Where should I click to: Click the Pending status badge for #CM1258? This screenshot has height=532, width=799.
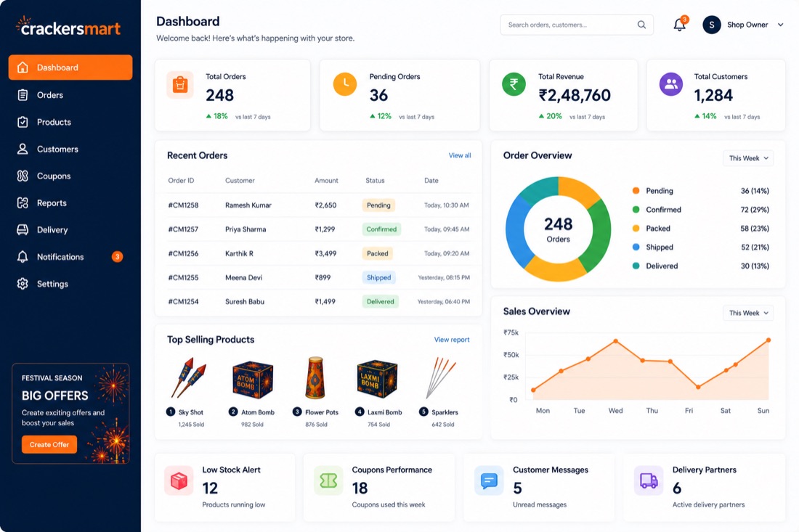tap(378, 205)
